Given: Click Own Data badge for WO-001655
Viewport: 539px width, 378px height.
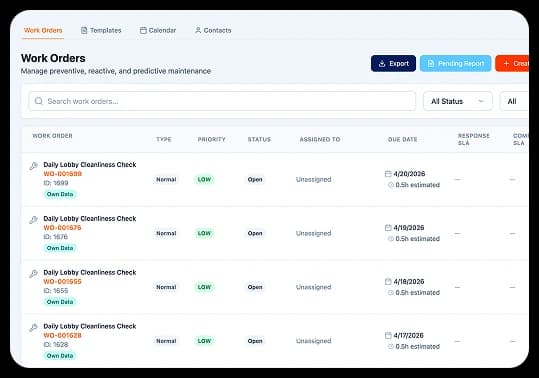Looking at the screenshot, I should pos(60,302).
